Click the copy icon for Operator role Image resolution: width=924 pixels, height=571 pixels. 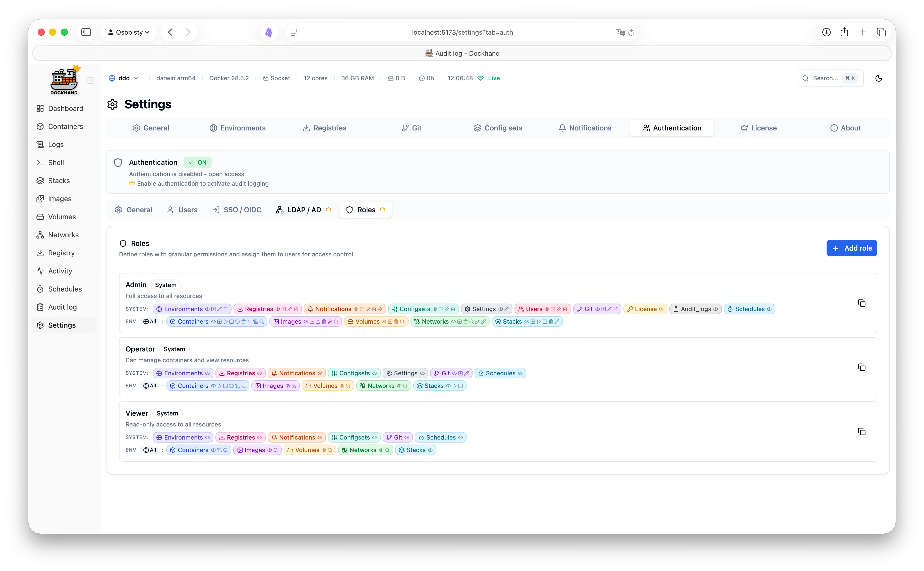(x=861, y=367)
